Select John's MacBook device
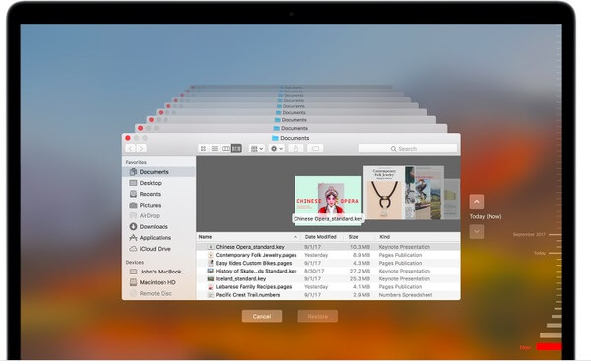The height and width of the screenshot is (364, 591). point(159,272)
